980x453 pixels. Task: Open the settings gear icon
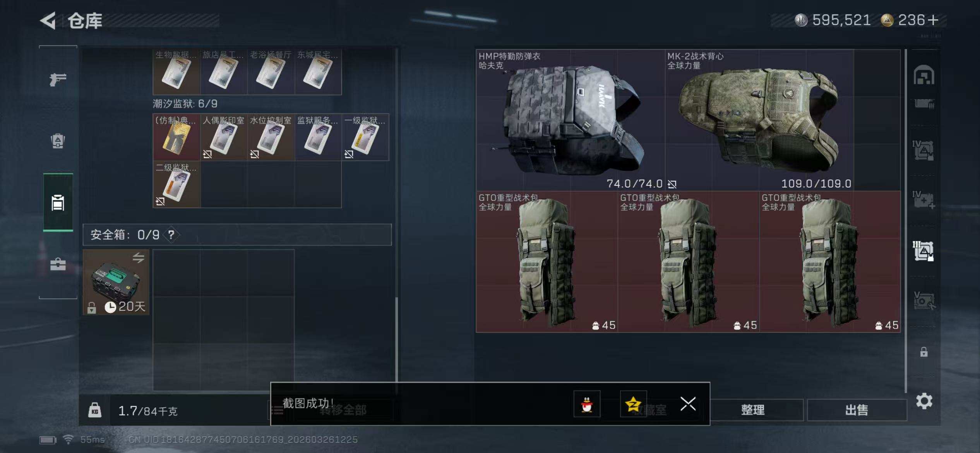coord(924,401)
